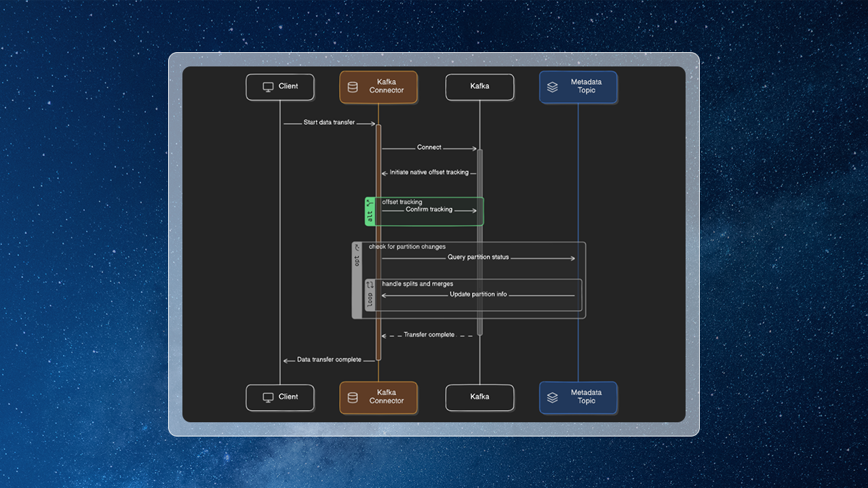This screenshot has width=868, height=488.
Task: Click the "Update partition info" message
Action: [478, 294]
